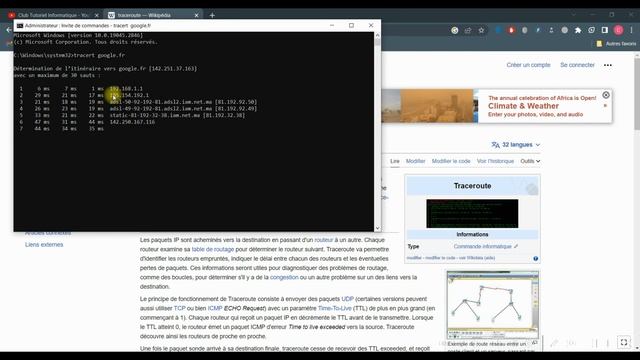This screenshot has height=360, width=640.
Task: Click the red extension icon in the toolbar
Action: pos(511,30)
